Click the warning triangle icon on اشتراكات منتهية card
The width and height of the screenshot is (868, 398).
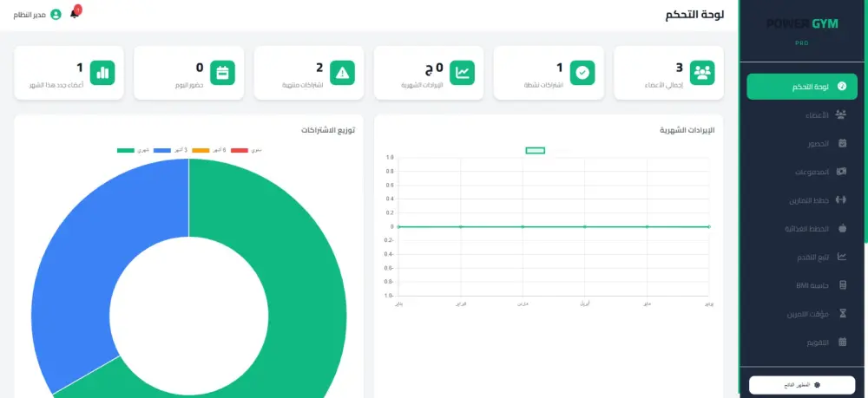342,73
